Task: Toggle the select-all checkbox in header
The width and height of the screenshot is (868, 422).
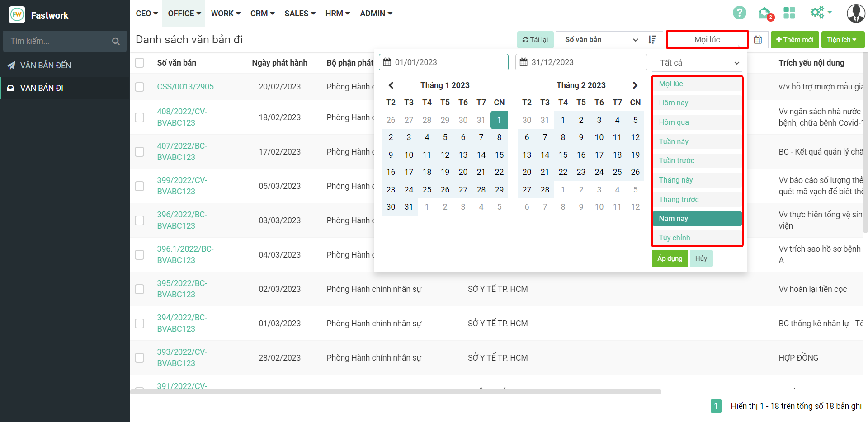Action: (140, 63)
